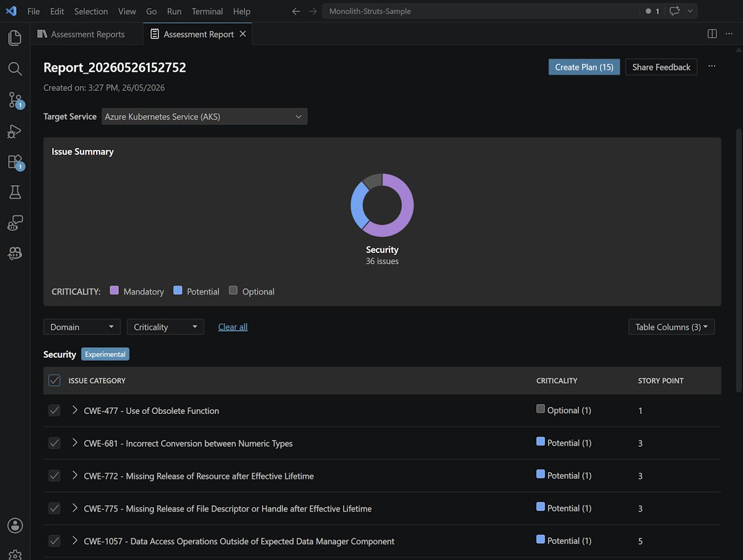This screenshot has width=743, height=560.
Task: Click the CRITICALITY column header
Action: [557, 381]
